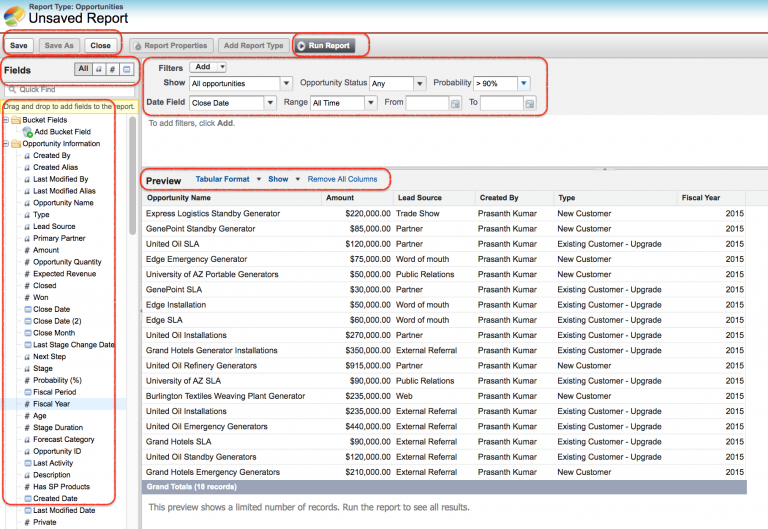Click Add Report Type button
The width and height of the screenshot is (768, 529).
pyautogui.click(x=253, y=46)
